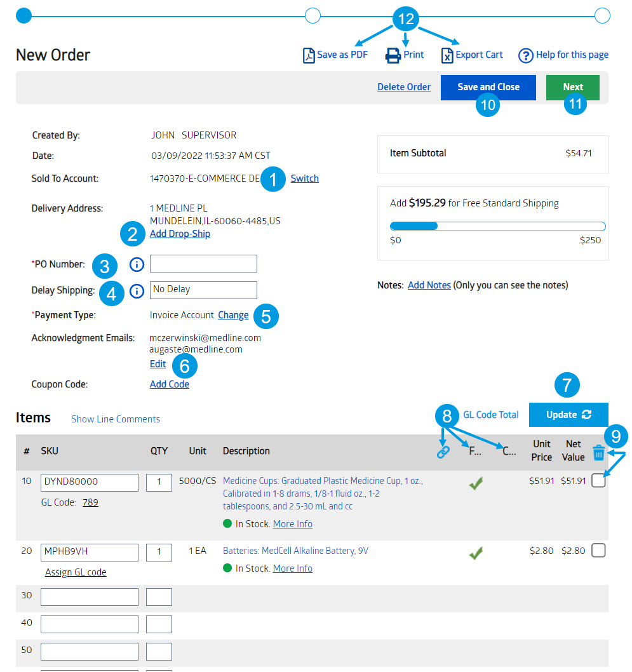Image resolution: width=632 pixels, height=672 pixels.
Task: Open the Medicine Cups description link
Action: point(323,494)
